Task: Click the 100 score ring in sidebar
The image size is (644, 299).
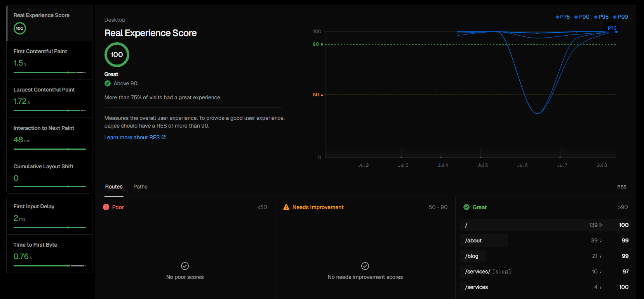Action: click(20, 28)
